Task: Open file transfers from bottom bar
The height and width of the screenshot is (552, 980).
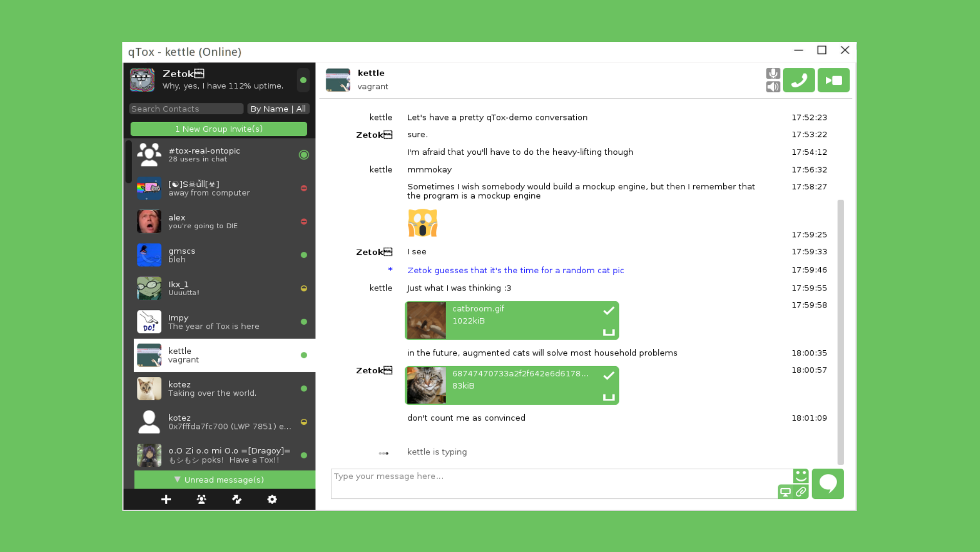Action: pyautogui.click(x=237, y=499)
